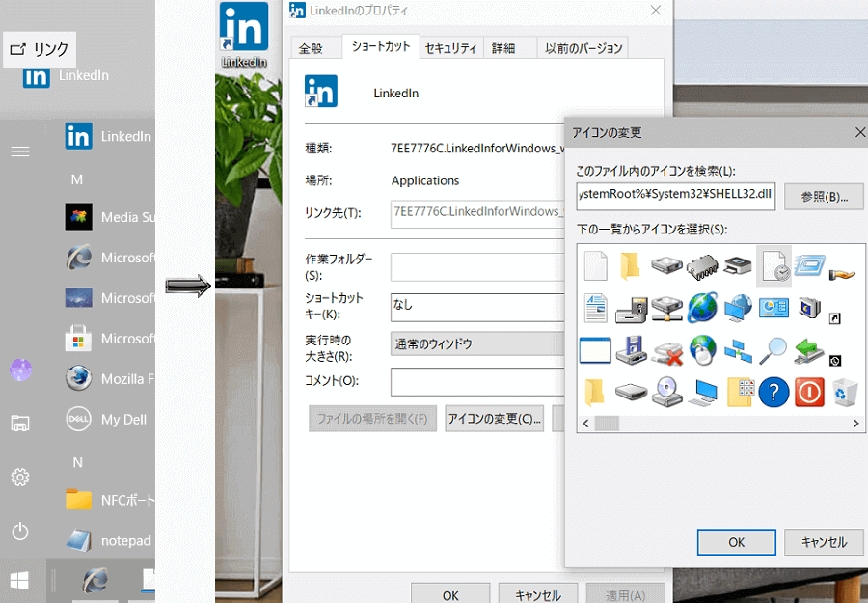Close the アイコンの変更 dialog
The width and height of the screenshot is (868, 603).
pyautogui.click(x=859, y=132)
